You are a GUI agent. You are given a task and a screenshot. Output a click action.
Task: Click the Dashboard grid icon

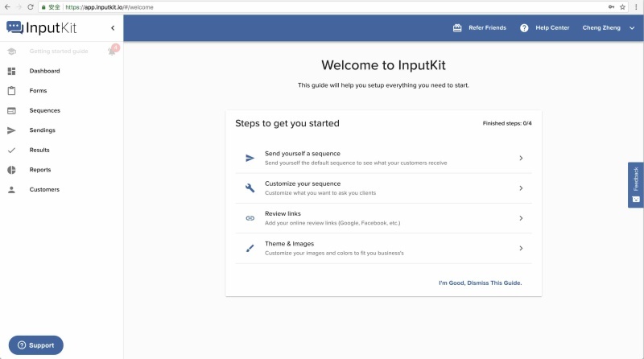tap(11, 71)
